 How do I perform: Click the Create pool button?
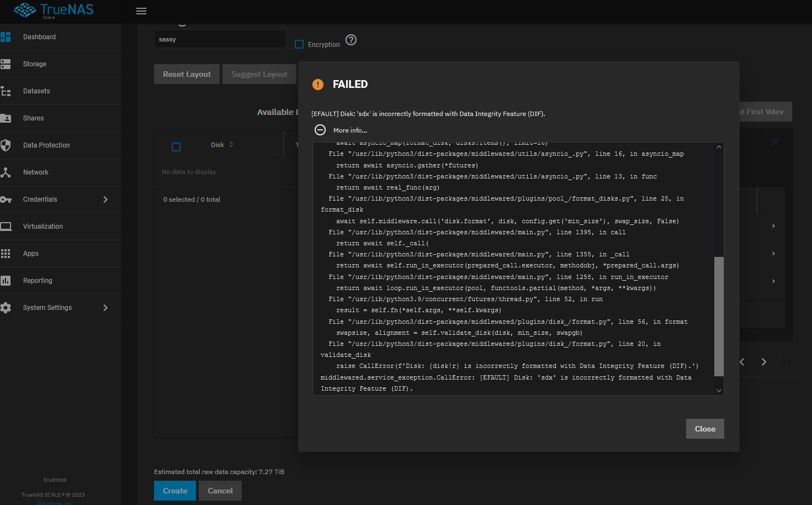coord(175,491)
